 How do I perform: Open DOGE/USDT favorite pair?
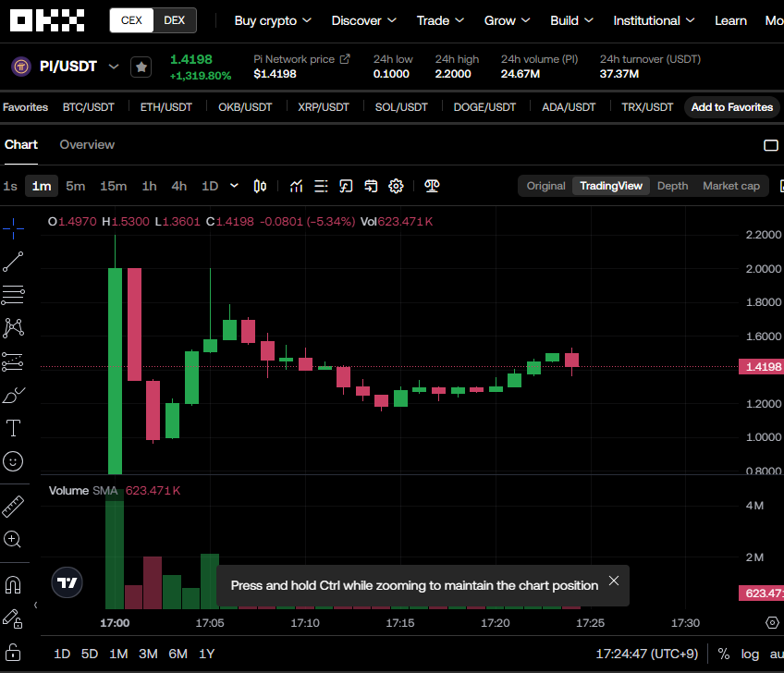click(484, 107)
